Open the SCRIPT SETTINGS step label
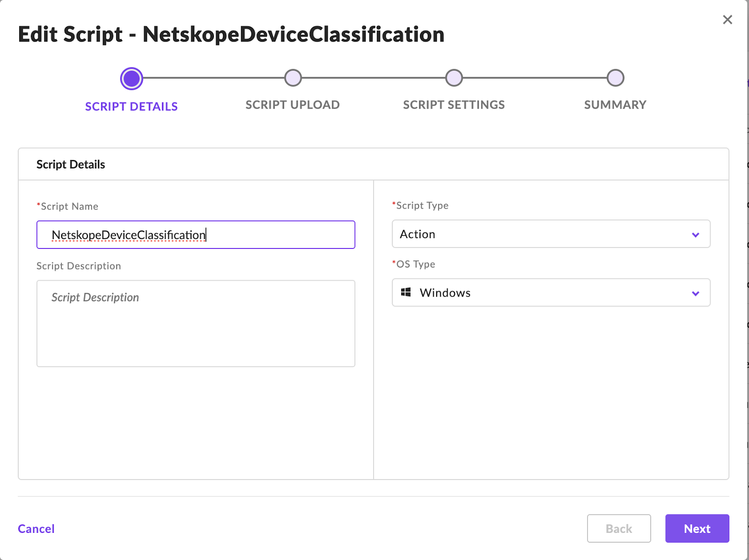The height and width of the screenshot is (560, 749). (x=454, y=105)
